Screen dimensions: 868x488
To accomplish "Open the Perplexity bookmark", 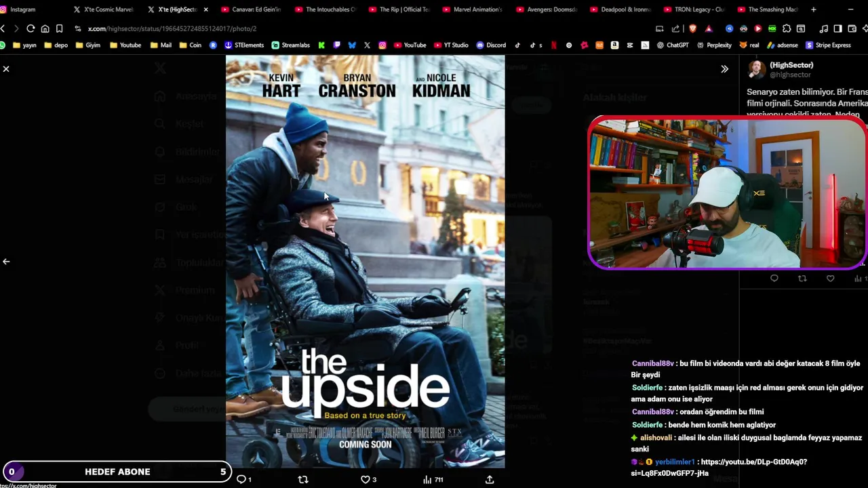I will click(714, 45).
